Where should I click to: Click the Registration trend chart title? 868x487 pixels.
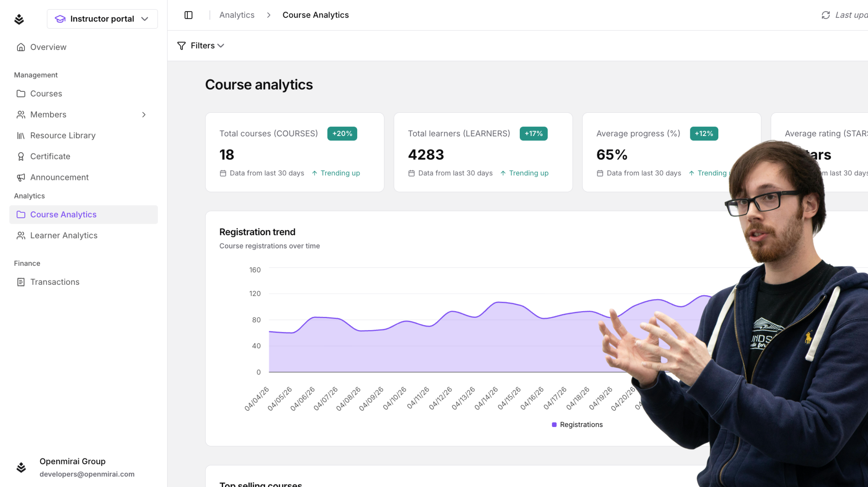pyautogui.click(x=257, y=232)
